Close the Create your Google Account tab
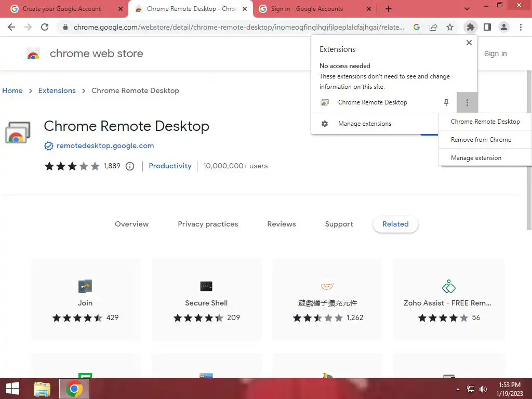532x399 pixels. click(x=121, y=9)
